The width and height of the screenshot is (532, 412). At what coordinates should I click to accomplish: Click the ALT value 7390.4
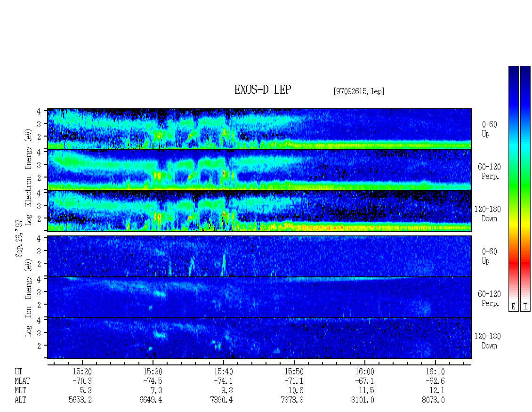tap(221, 400)
